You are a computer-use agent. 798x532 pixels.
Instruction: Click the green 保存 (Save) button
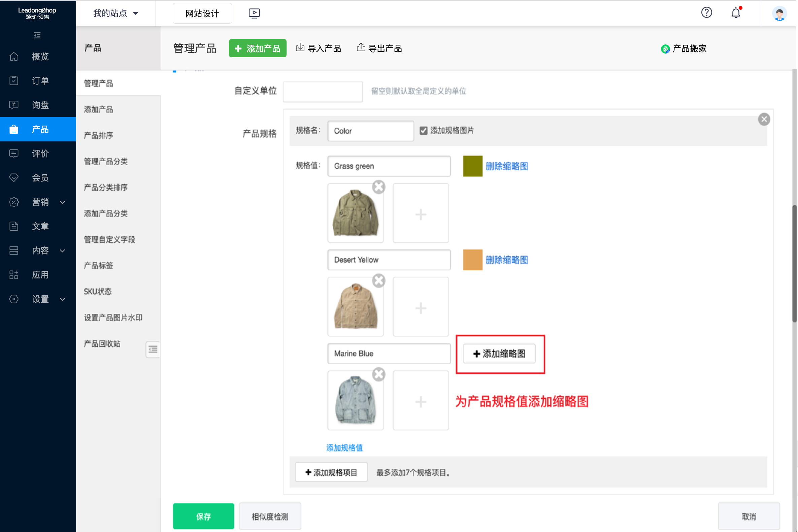[203, 516]
